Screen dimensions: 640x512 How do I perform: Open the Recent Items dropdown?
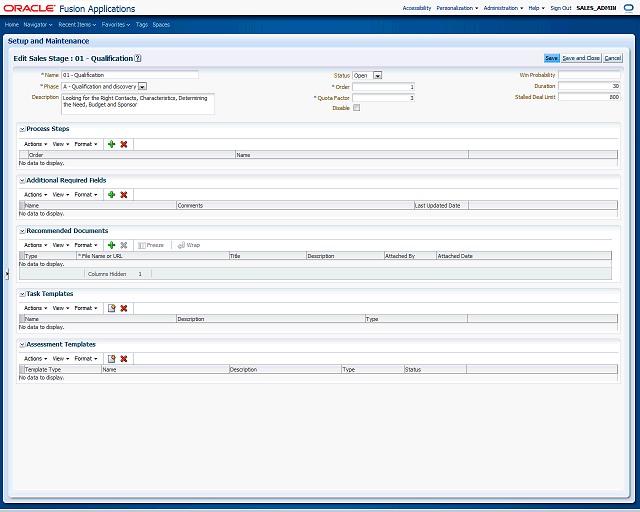(x=77, y=25)
